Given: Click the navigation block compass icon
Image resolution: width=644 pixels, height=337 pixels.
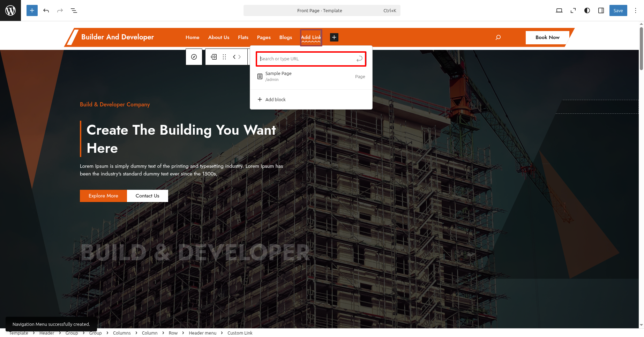Looking at the screenshot, I should tap(194, 57).
